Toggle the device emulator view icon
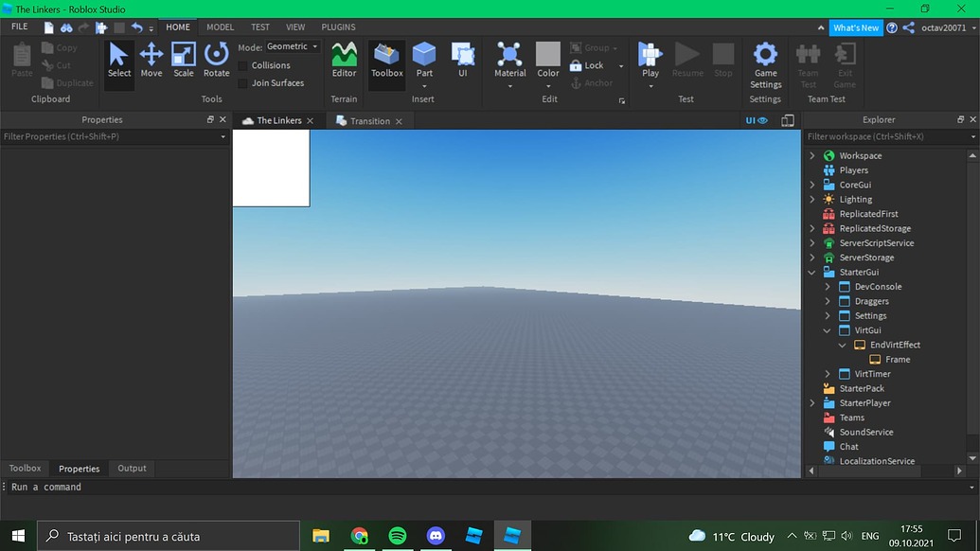 [x=788, y=120]
